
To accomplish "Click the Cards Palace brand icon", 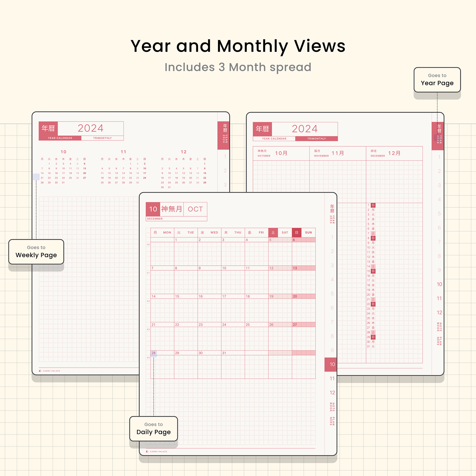I will (x=42, y=373).
